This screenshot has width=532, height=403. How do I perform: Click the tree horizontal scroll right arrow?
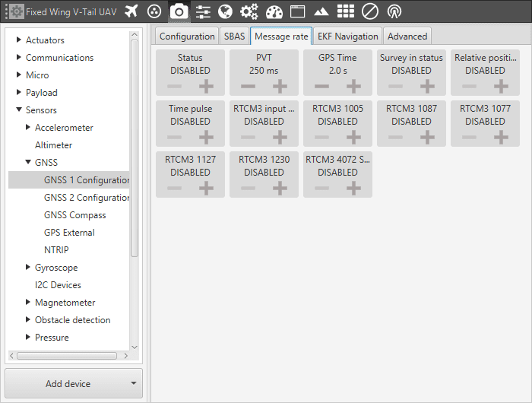click(x=126, y=355)
